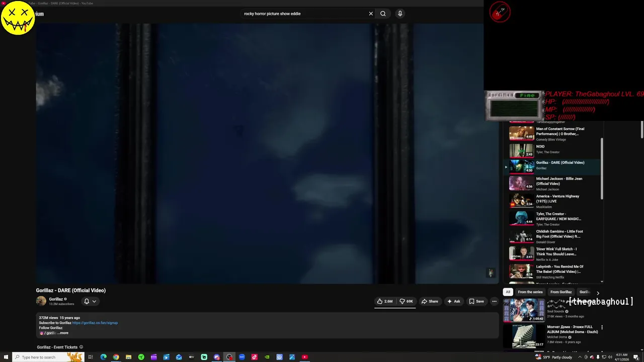The width and height of the screenshot is (644, 362).
Task: Open Apple TV taskbar icon
Action: (191, 357)
